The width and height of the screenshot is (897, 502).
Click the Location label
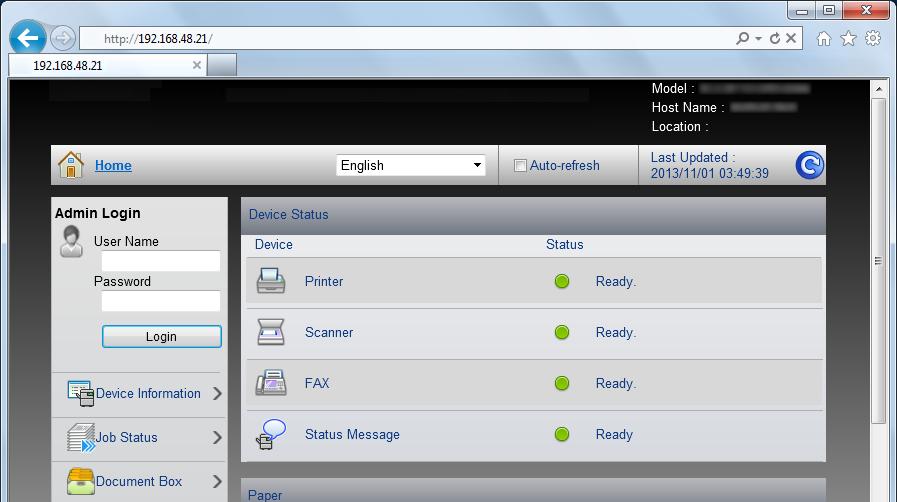coord(680,126)
